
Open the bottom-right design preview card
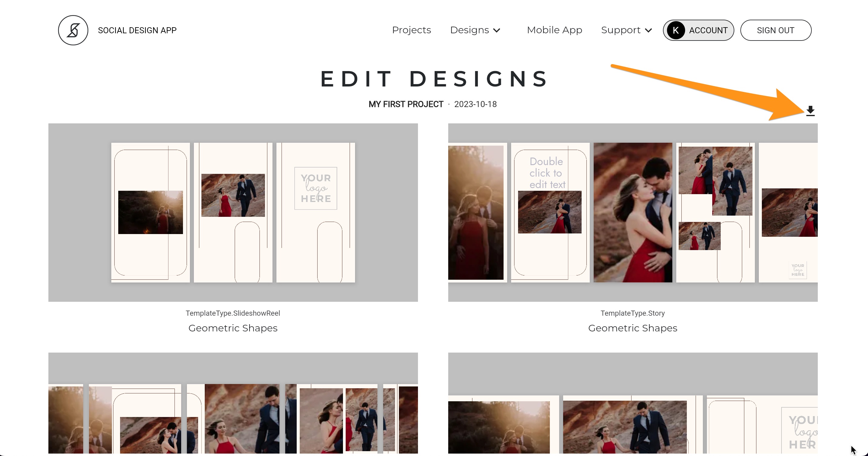[632, 403]
